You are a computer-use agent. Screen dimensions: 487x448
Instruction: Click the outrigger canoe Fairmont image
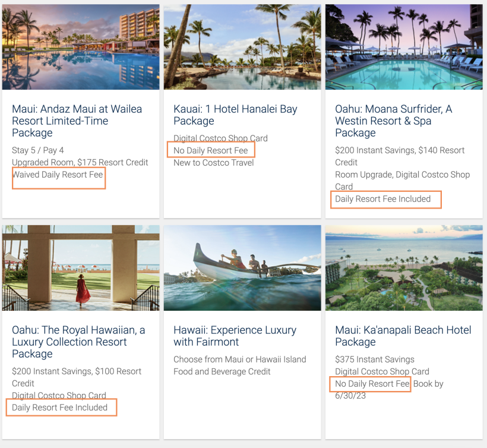[x=242, y=268]
